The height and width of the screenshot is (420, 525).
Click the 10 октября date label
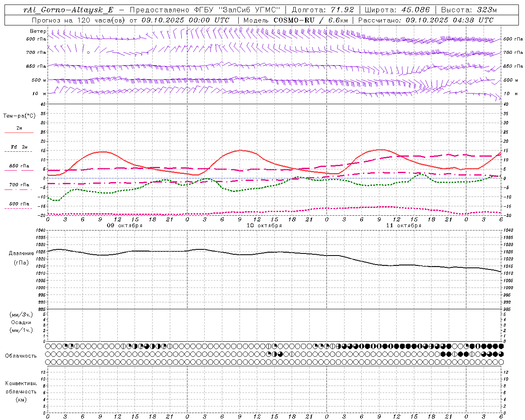click(x=264, y=226)
